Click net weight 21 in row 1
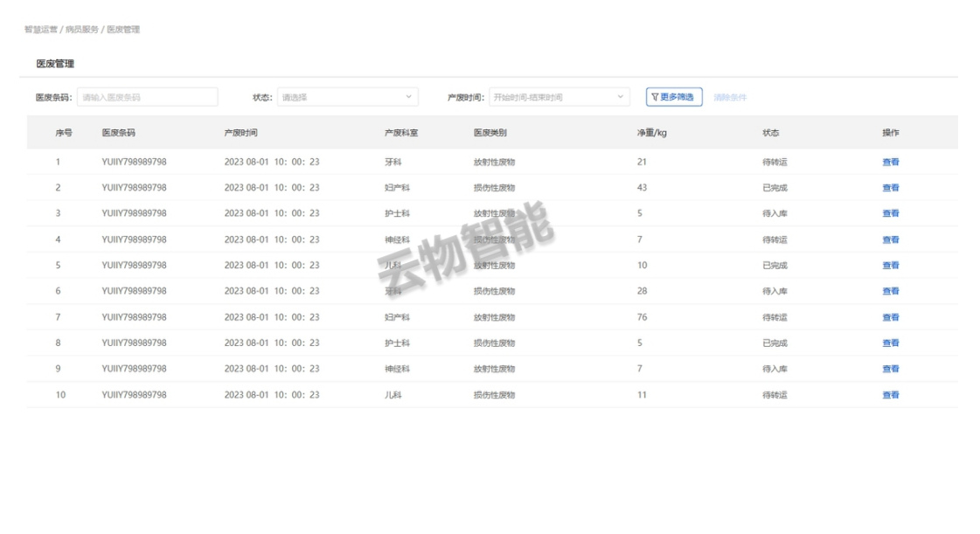The image size is (980, 534). coord(642,162)
